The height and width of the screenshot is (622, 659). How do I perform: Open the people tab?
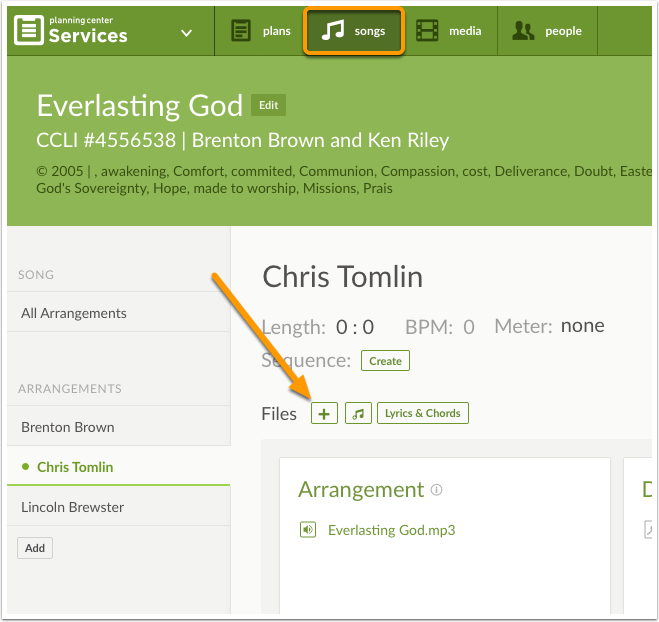(547, 31)
